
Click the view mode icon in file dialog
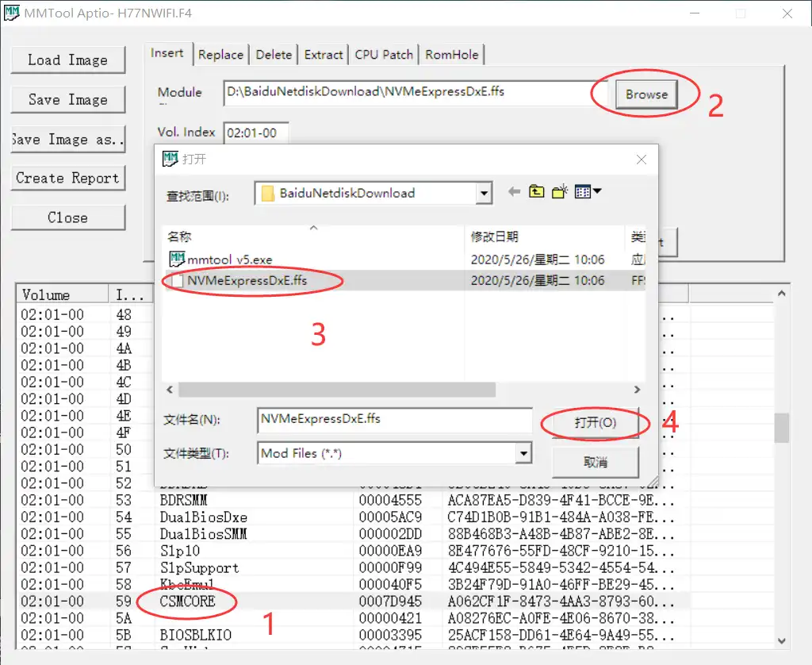coord(581,191)
